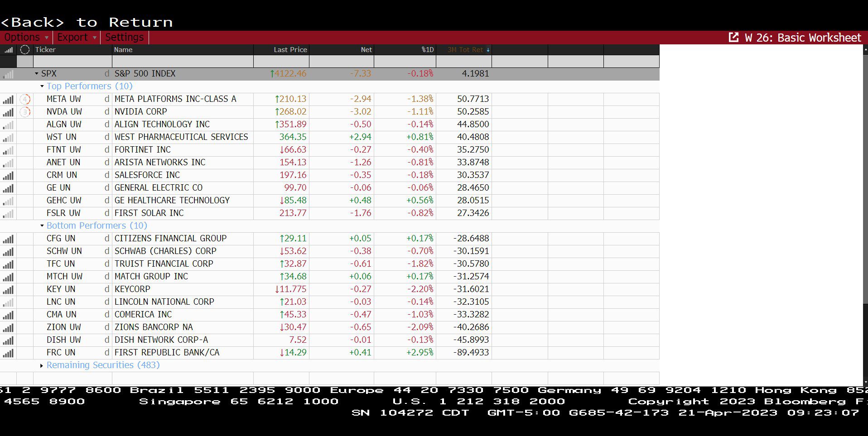The height and width of the screenshot is (436, 868).
Task: Click the circle column header icon
Action: coord(25,50)
